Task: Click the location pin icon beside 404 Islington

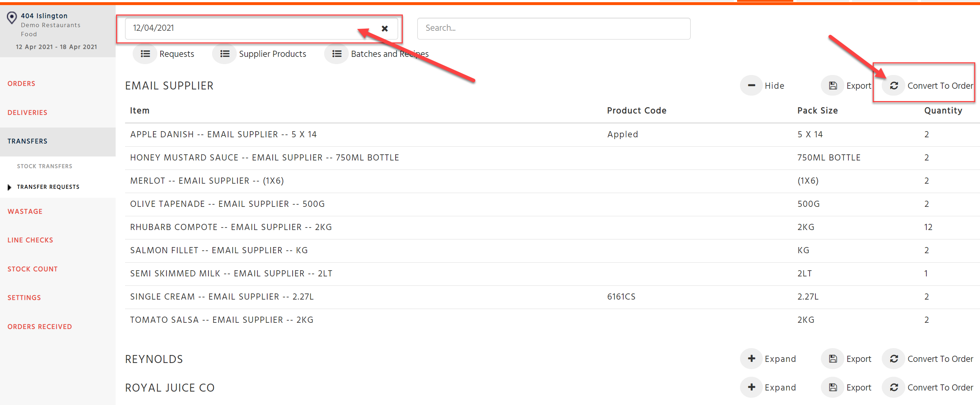Action: coord(12,17)
